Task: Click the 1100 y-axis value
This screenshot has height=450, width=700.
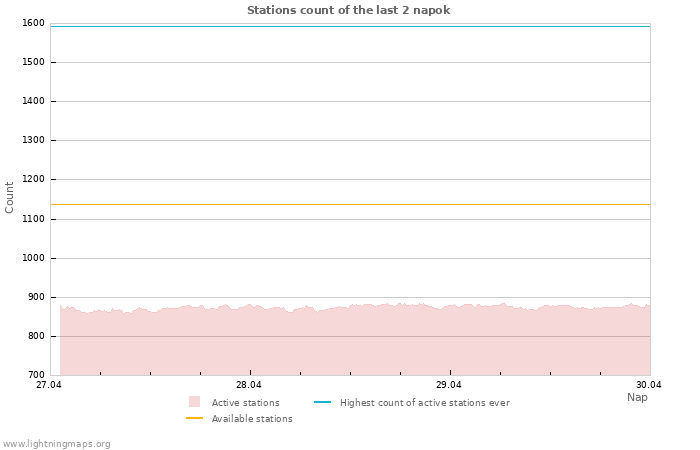Action: coord(32,219)
